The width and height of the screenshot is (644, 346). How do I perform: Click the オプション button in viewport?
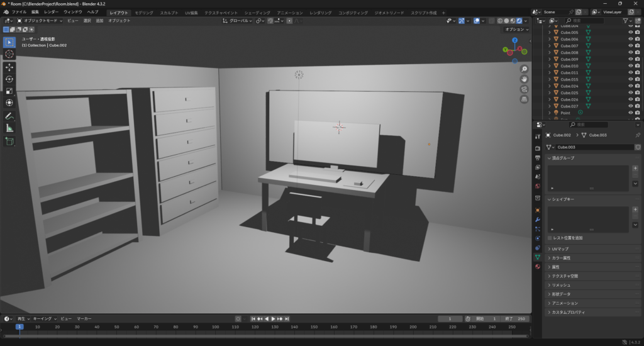tap(516, 30)
